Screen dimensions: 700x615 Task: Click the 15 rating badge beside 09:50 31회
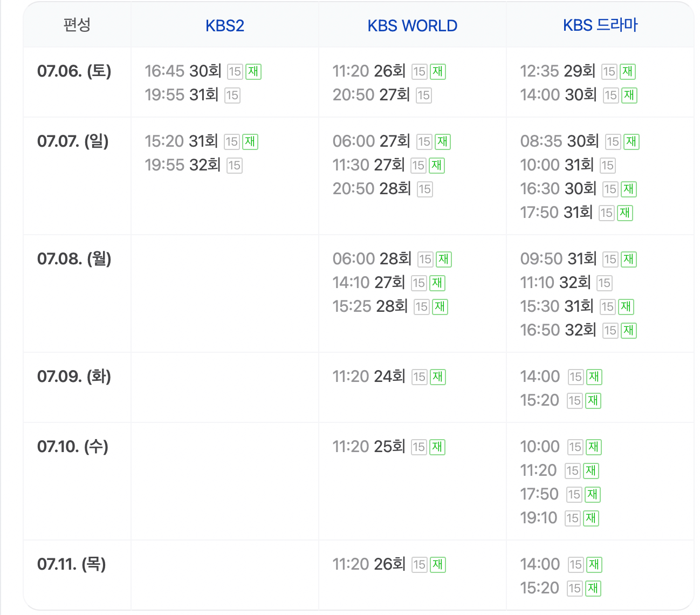tap(610, 259)
